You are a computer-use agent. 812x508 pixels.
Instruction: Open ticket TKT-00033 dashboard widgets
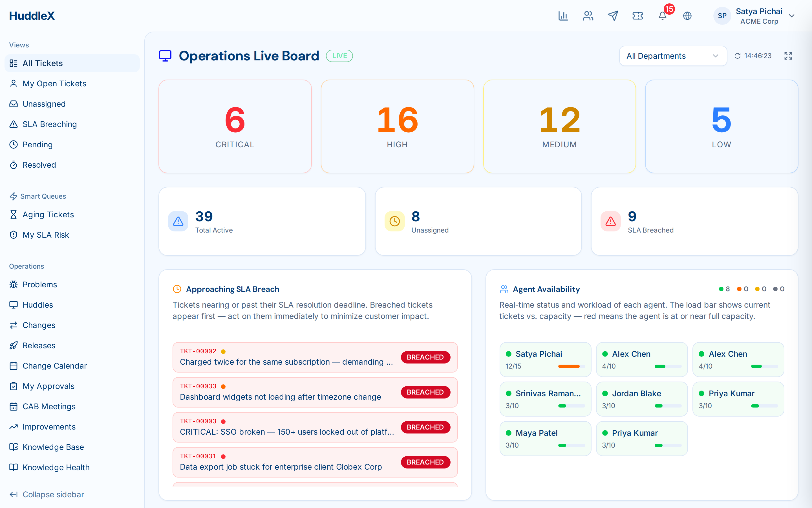pyautogui.click(x=315, y=392)
